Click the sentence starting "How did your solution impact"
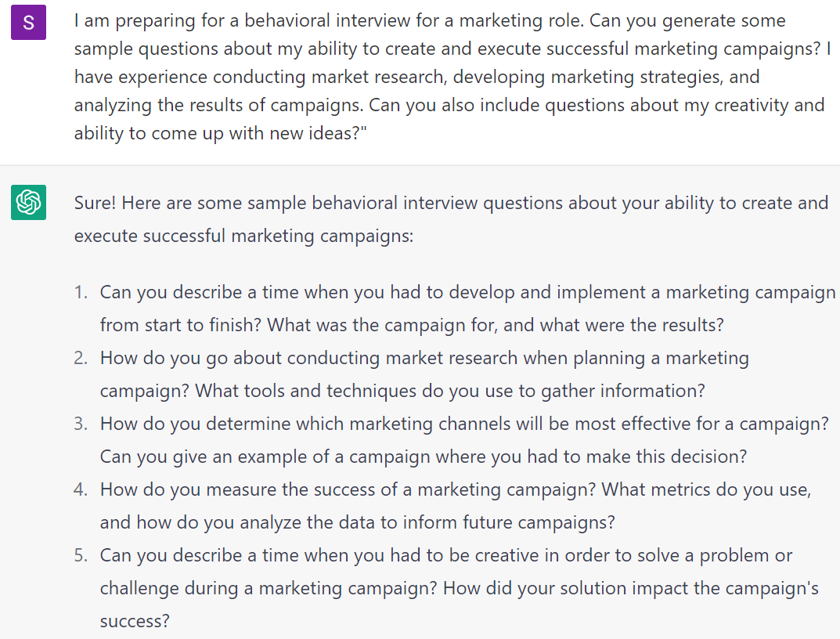This screenshot has width=840, height=639. [x=630, y=588]
